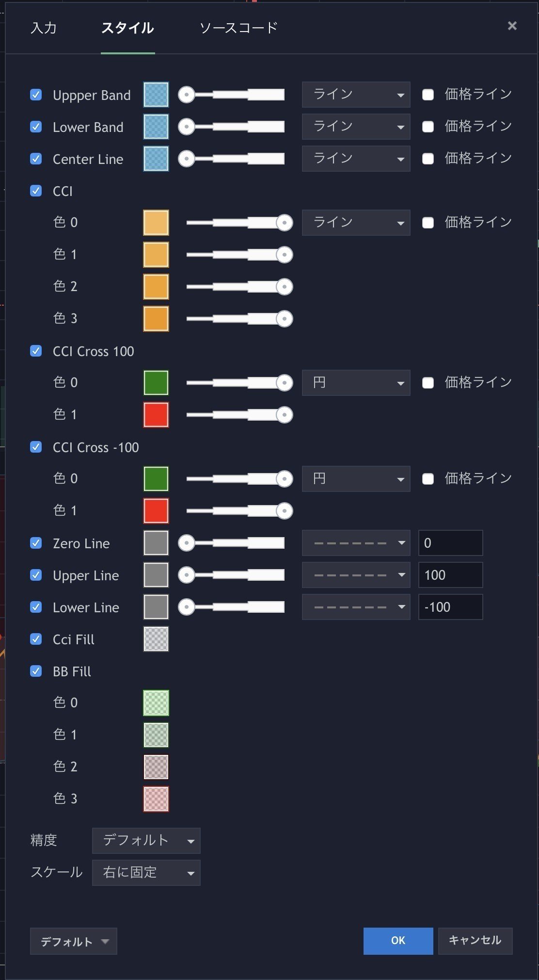Open the orange 色 0 swatch under CCI
This screenshot has width=539, height=980.
click(156, 223)
